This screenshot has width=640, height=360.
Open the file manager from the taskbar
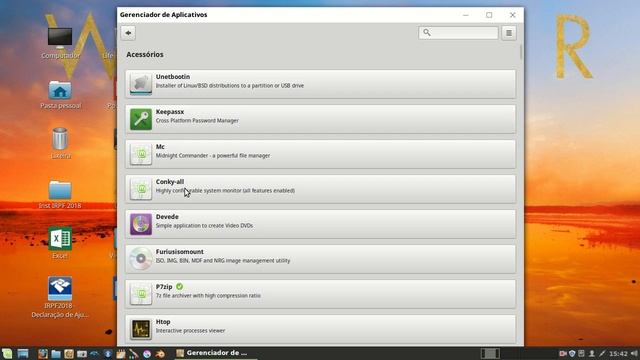pyautogui.click(x=56, y=353)
